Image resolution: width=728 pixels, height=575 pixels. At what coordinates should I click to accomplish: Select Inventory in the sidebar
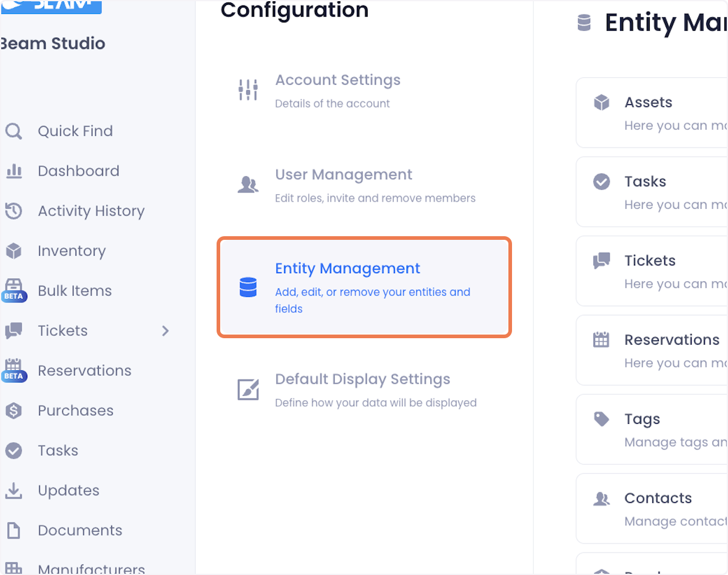pyautogui.click(x=72, y=251)
